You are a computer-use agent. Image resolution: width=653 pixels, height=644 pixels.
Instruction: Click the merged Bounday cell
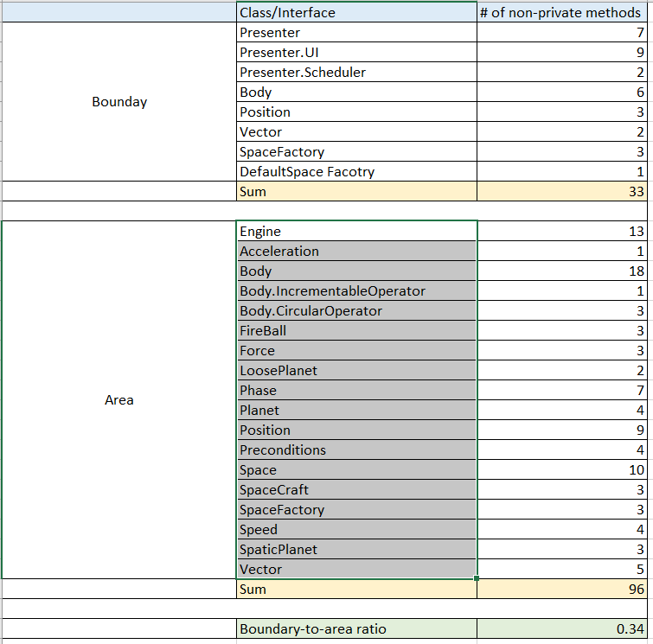pos(119,102)
